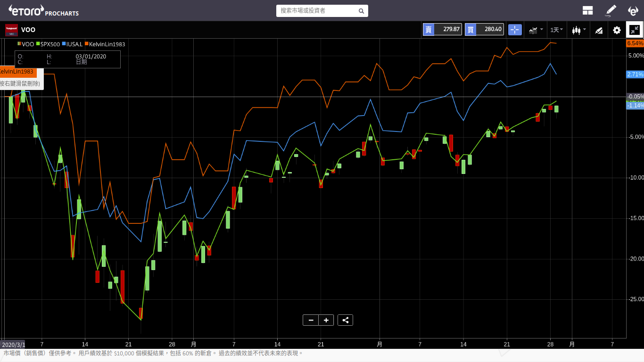
Task: Click the buy button at 280.40
Action: [484, 29]
